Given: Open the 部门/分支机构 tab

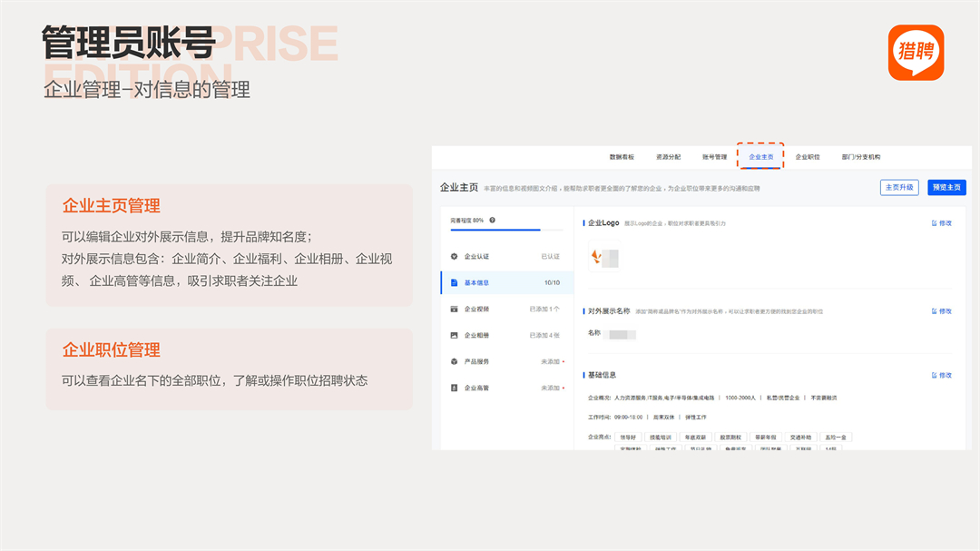Looking at the screenshot, I should click(860, 157).
